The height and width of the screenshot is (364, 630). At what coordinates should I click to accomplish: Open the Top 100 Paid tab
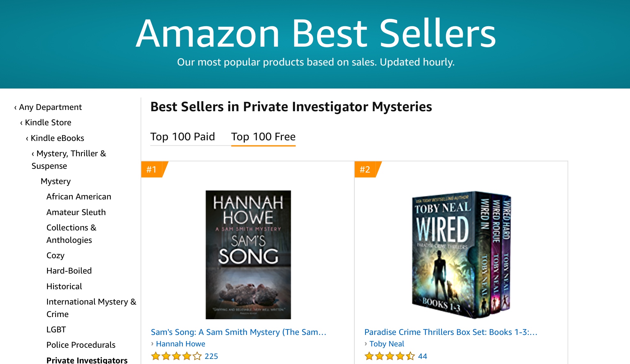(x=183, y=137)
